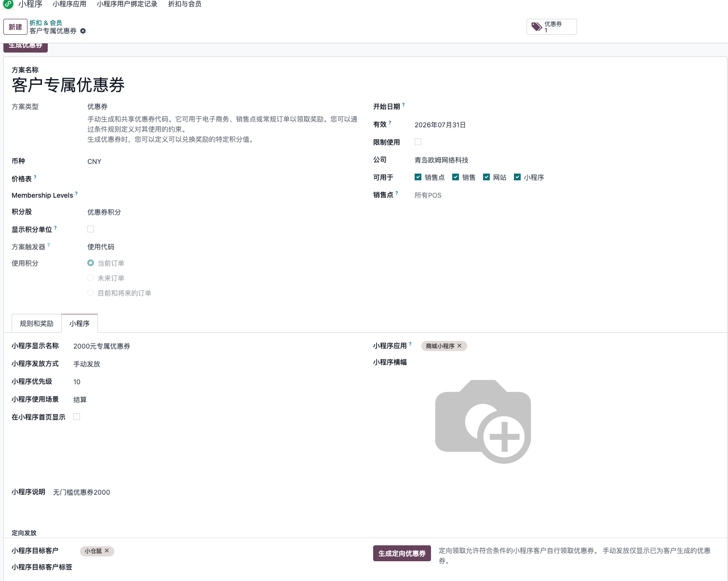
Task: Open the 折扣与会员 menu
Action: (x=185, y=4)
